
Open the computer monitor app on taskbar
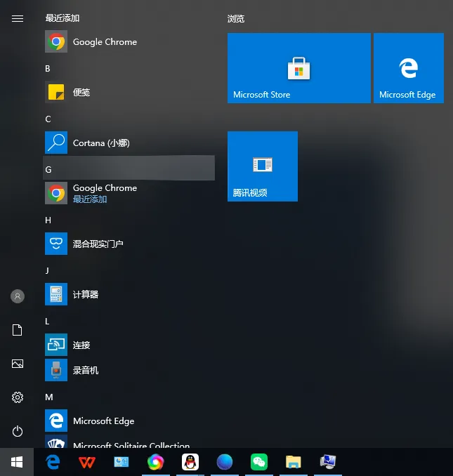[328, 462]
